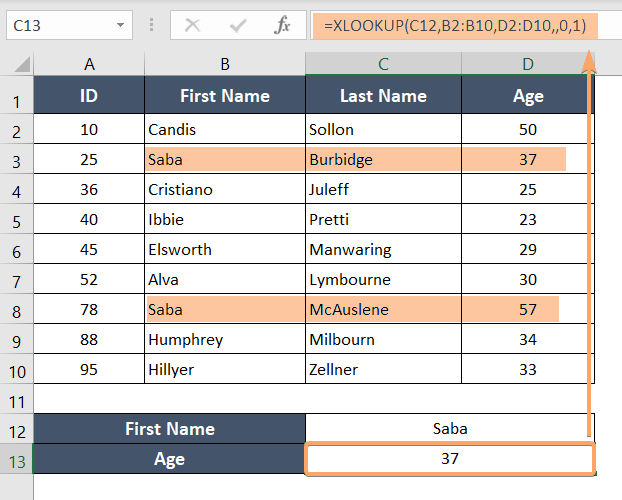Image resolution: width=622 pixels, height=500 pixels.
Task: Select cell containing Cristiano
Action: (x=225, y=189)
